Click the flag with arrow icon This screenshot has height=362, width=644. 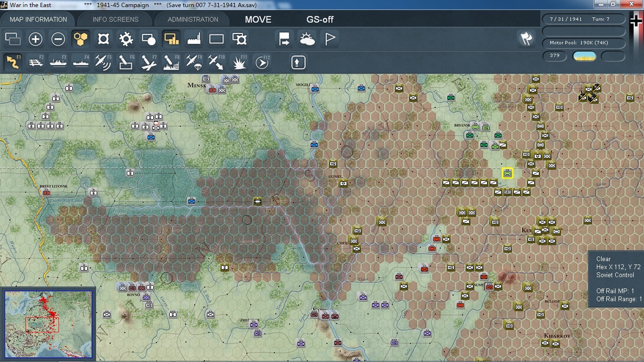point(284,39)
